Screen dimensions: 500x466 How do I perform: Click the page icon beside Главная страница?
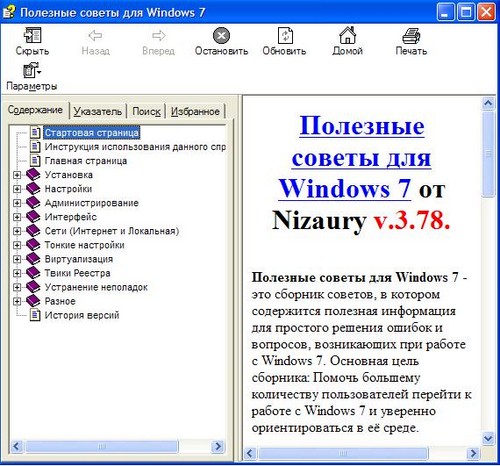[35, 161]
